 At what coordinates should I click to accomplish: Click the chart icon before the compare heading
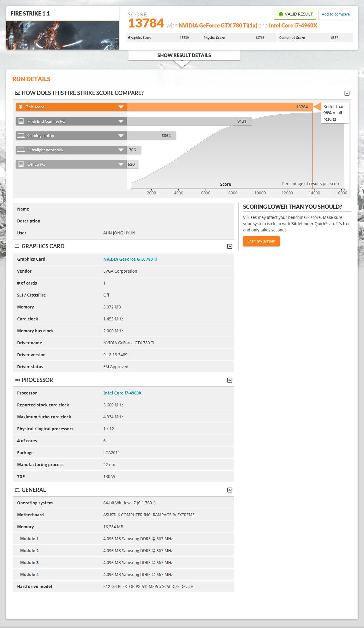(17, 93)
